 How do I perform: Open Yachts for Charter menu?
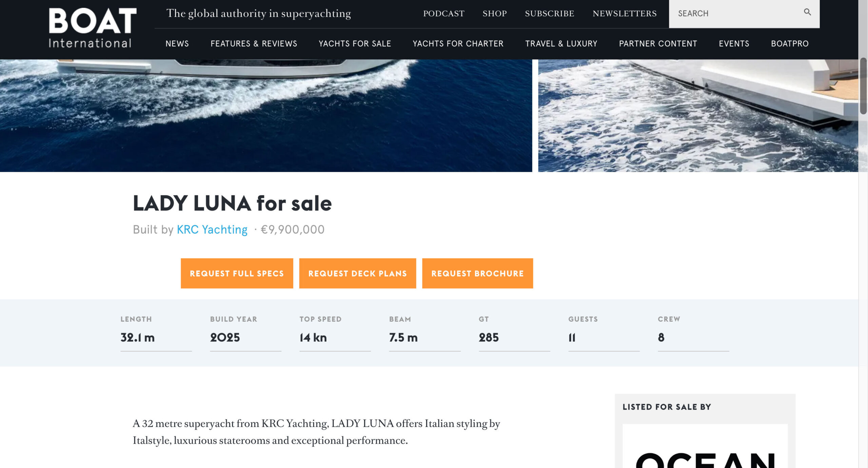[458, 44]
